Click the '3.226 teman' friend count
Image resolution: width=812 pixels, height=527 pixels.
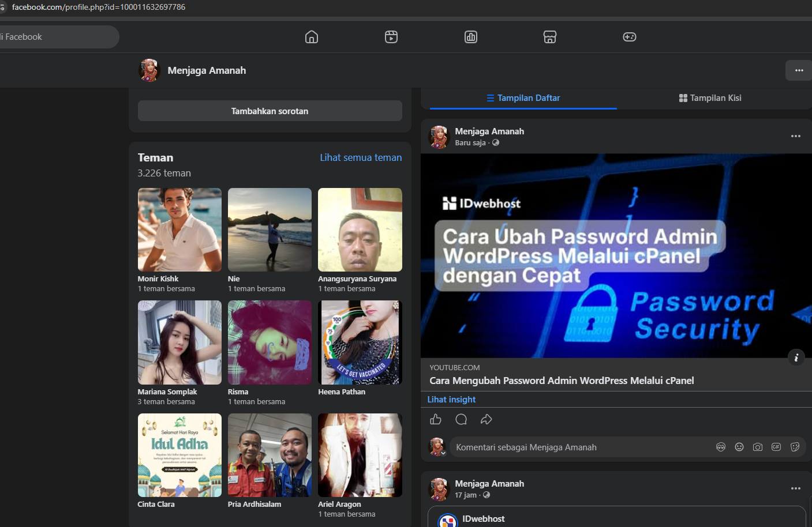coord(164,173)
